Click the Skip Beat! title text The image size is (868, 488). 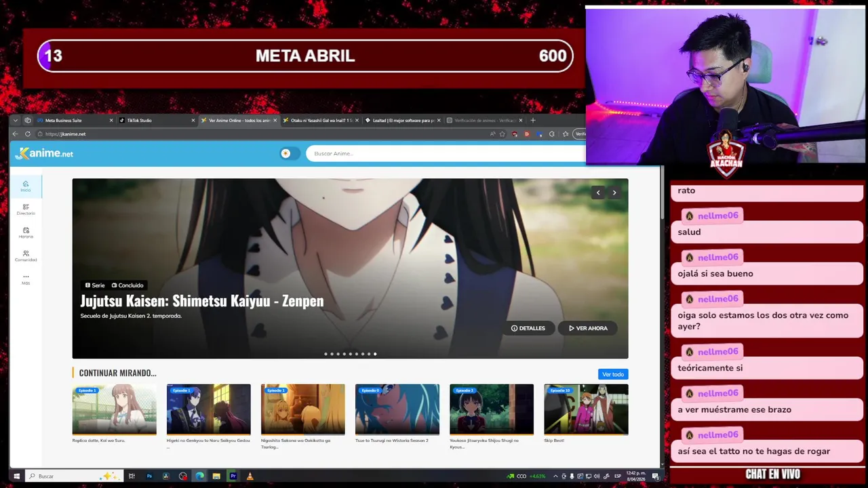pyautogui.click(x=554, y=441)
